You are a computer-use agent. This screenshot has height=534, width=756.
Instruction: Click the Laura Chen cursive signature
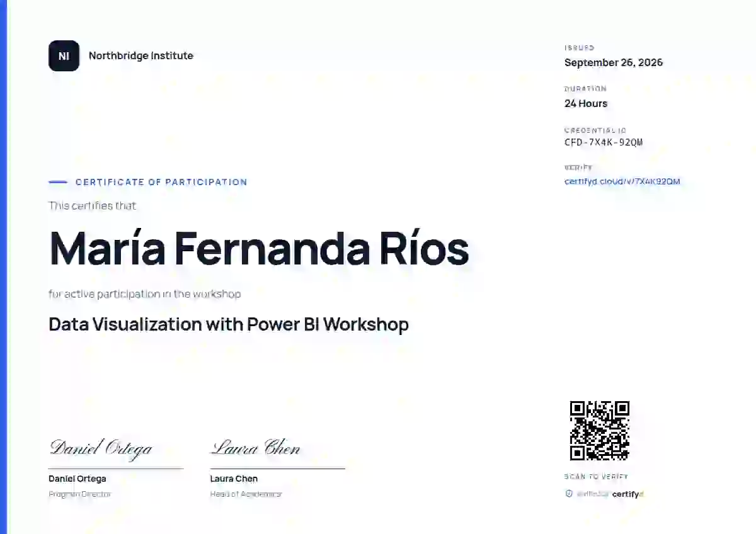[255, 448]
